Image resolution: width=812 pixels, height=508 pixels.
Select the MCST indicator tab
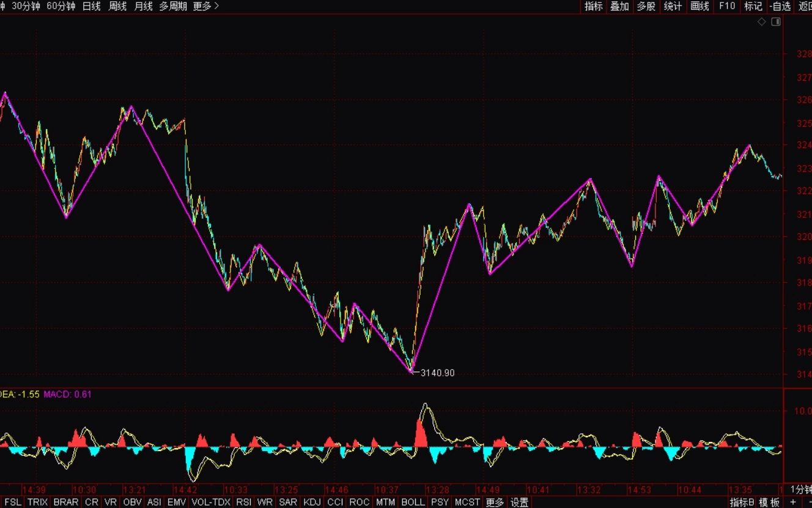(467, 502)
